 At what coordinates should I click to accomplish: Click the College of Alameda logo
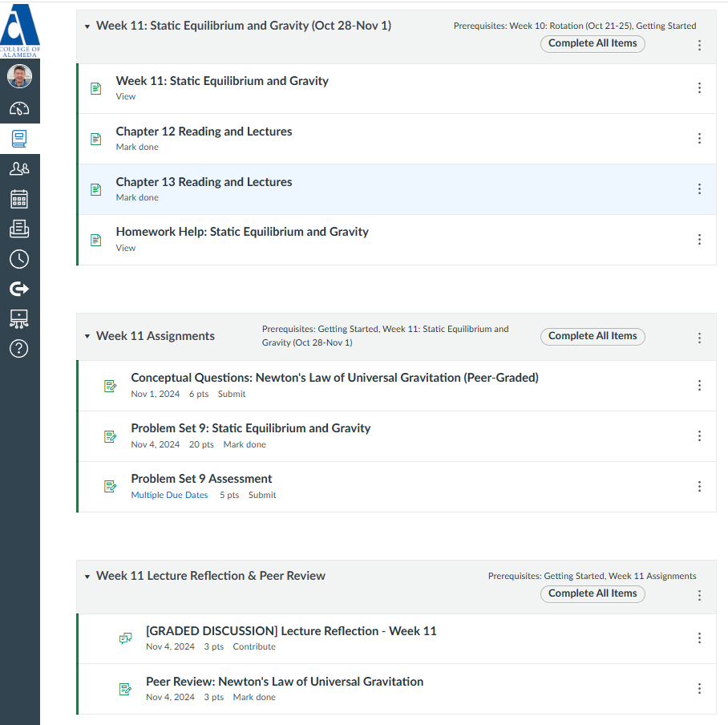pos(20,29)
